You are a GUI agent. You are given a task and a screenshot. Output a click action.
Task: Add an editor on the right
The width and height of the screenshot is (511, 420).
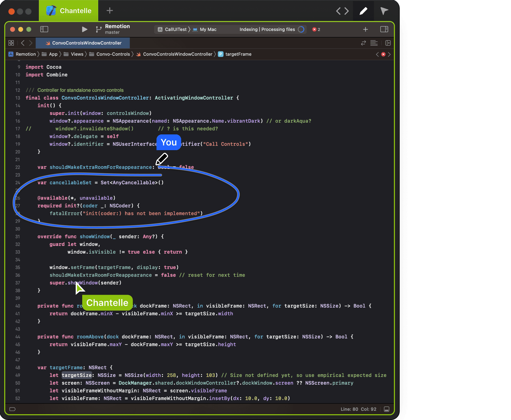tap(388, 43)
